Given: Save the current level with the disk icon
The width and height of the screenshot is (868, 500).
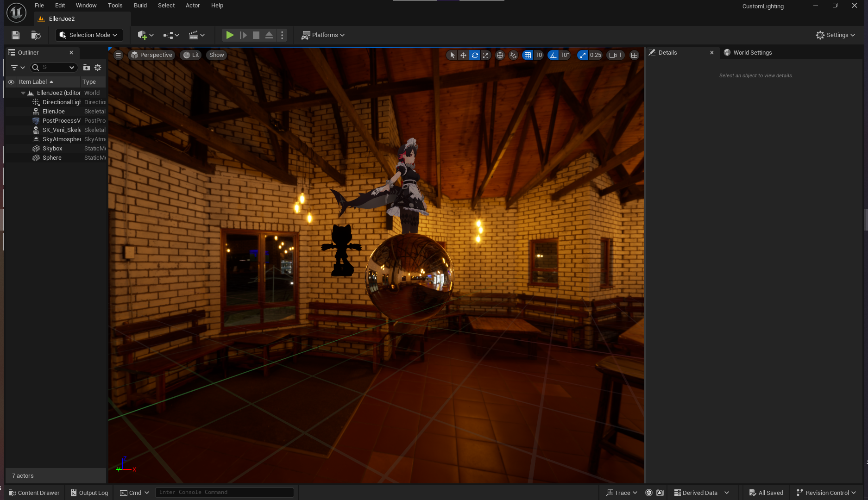Looking at the screenshot, I should [16, 35].
